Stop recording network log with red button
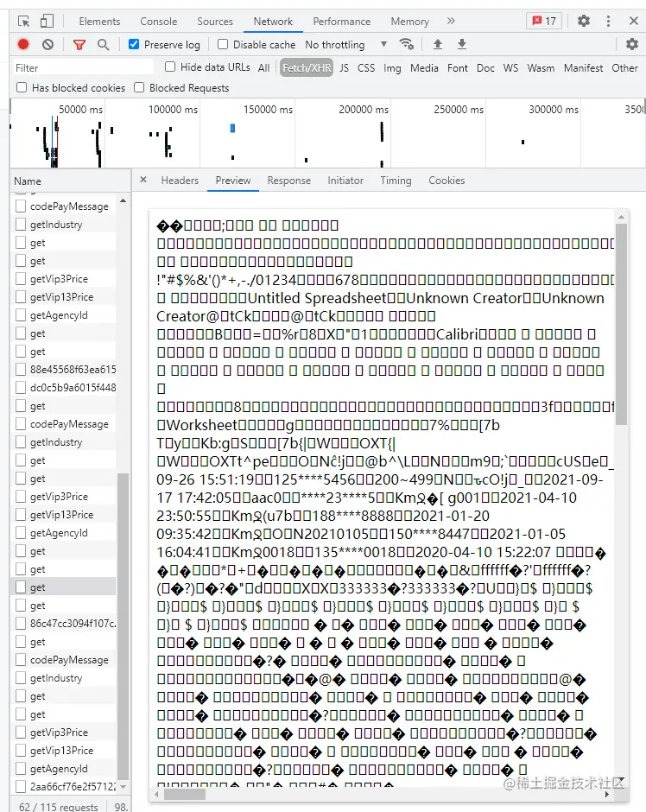 23,45
